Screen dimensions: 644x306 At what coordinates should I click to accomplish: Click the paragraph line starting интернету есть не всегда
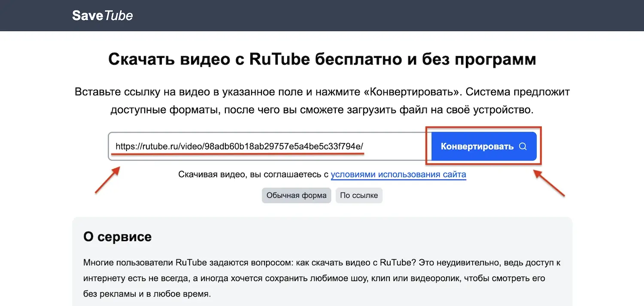(313, 278)
